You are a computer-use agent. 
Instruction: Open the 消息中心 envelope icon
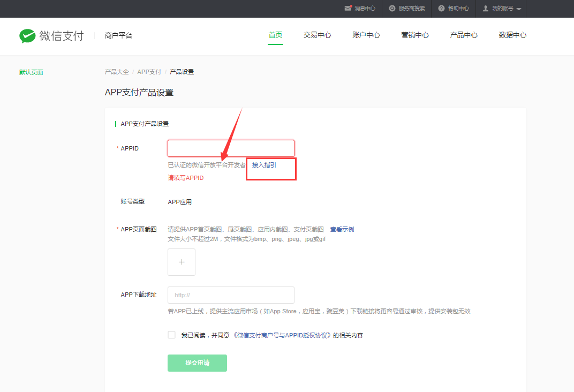tap(348, 9)
